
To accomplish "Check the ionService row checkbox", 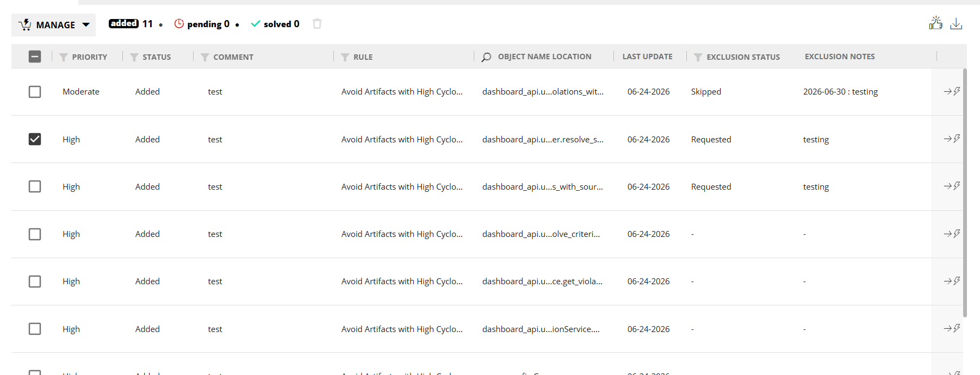I will [x=35, y=329].
